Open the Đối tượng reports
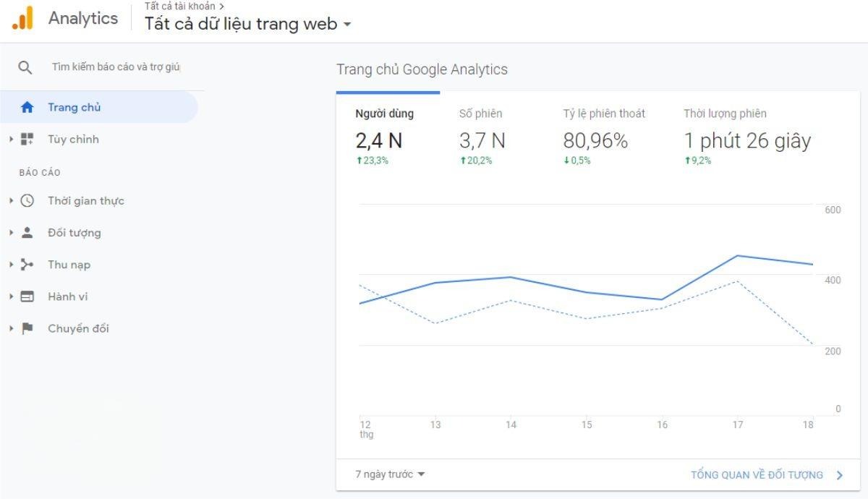The image size is (868, 499). pyautogui.click(x=74, y=232)
